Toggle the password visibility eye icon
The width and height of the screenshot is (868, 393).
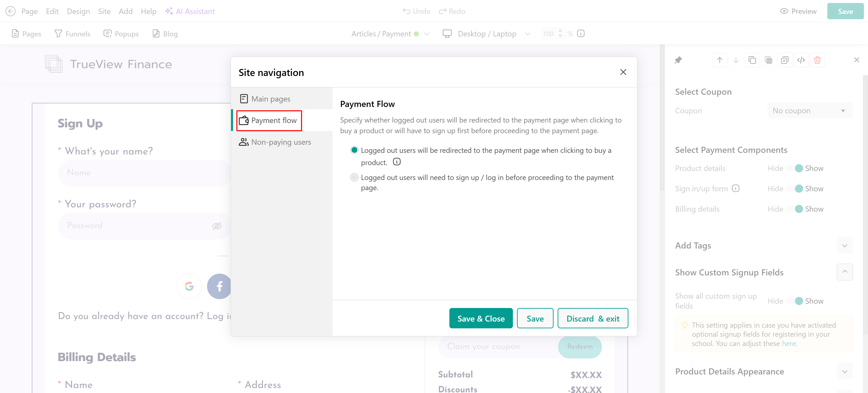[x=217, y=226]
